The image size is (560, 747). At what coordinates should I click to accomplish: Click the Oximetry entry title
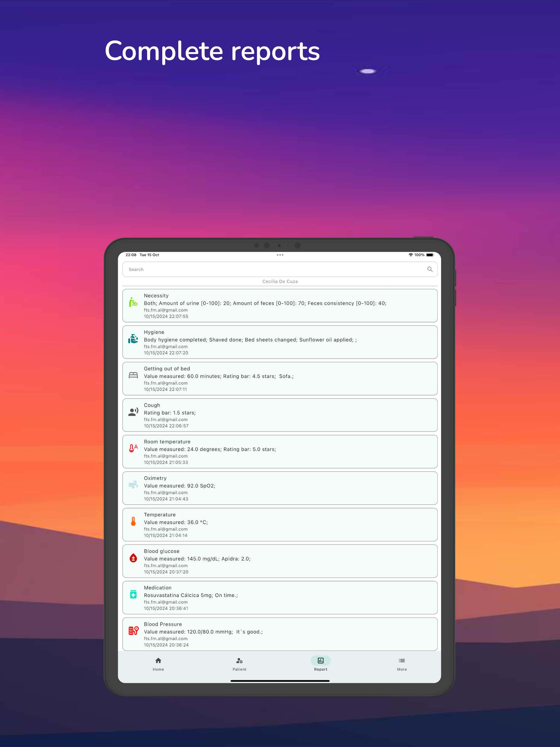coord(155,478)
